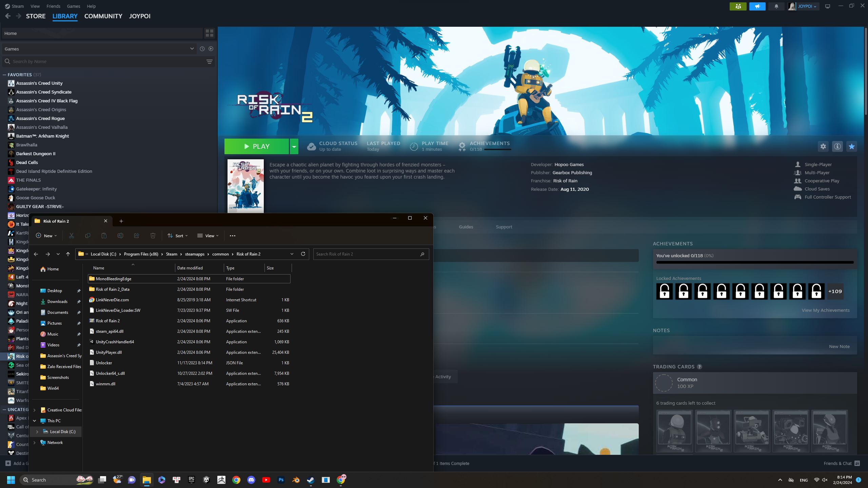
Task: Click the Steam friends icon in header
Action: 738,6
